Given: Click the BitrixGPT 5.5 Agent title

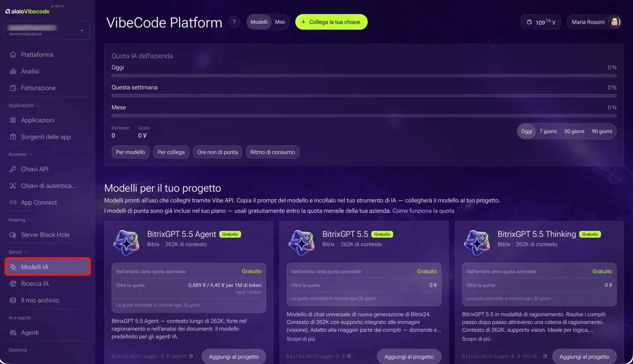Looking at the screenshot, I should [x=181, y=234].
